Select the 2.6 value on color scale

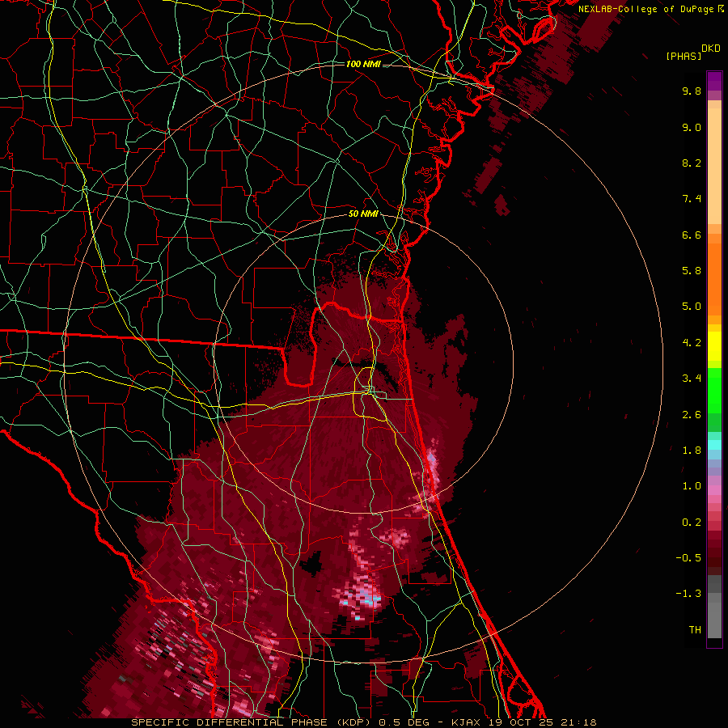pyautogui.click(x=692, y=415)
